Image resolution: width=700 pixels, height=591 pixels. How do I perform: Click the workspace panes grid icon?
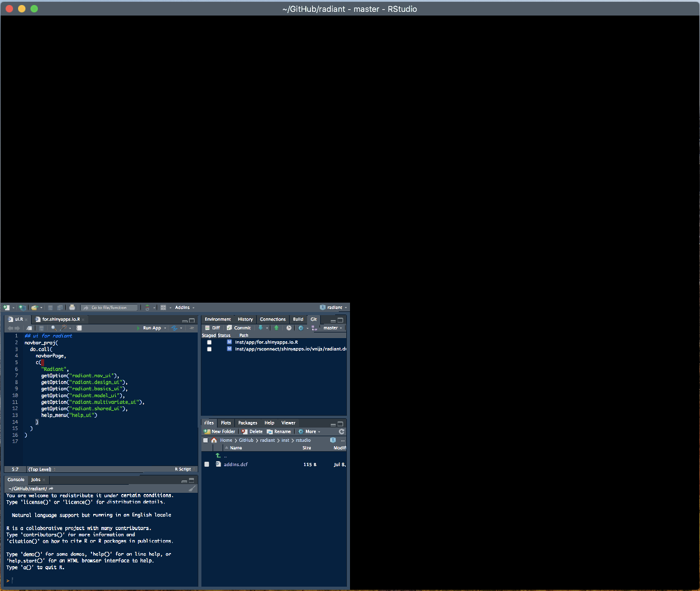[x=163, y=308]
